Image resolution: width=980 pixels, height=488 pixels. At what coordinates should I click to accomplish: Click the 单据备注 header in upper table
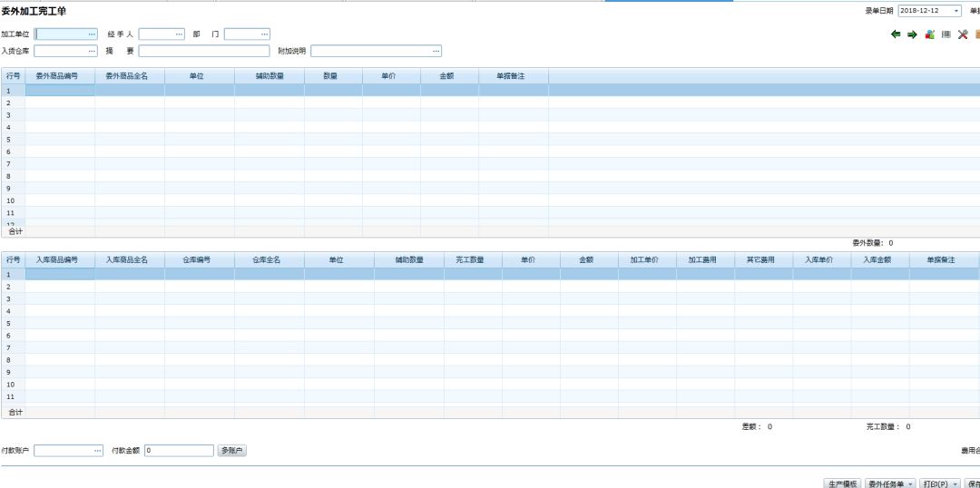[x=514, y=76]
